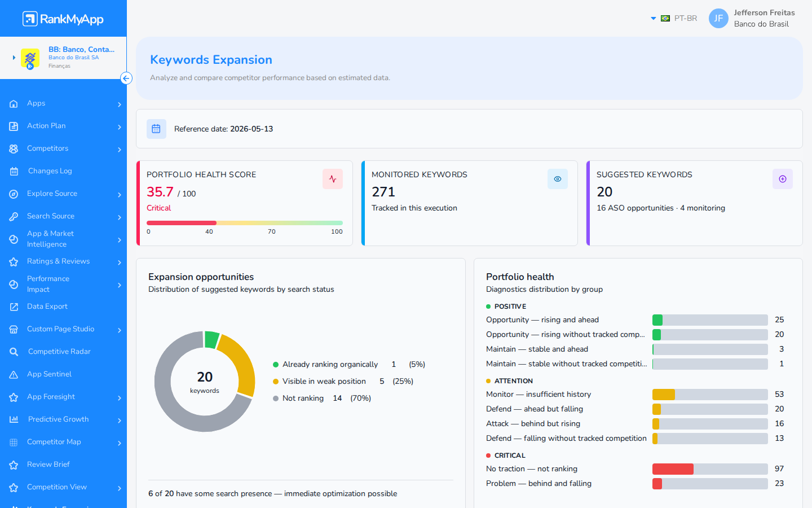Click the suggested keywords plus-circle icon
The width and height of the screenshot is (812, 508).
(783, 179)
